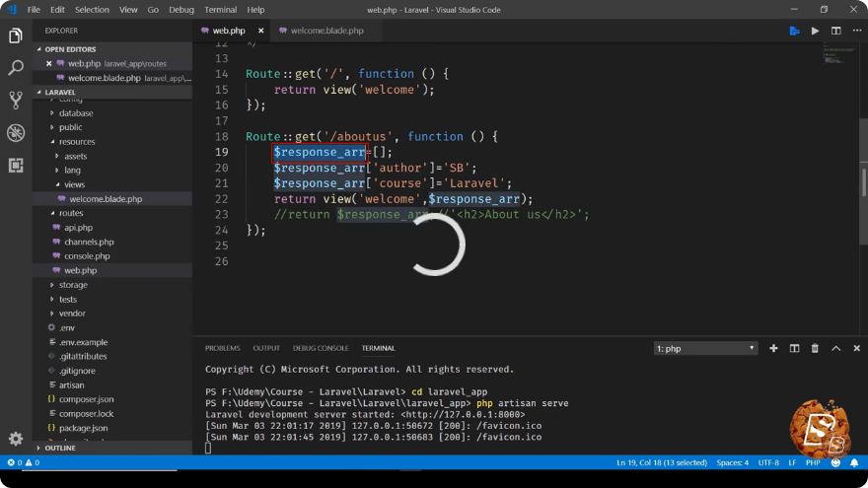
Task: Open notifications bell in status bar
Action: click(x=854, y=462)
